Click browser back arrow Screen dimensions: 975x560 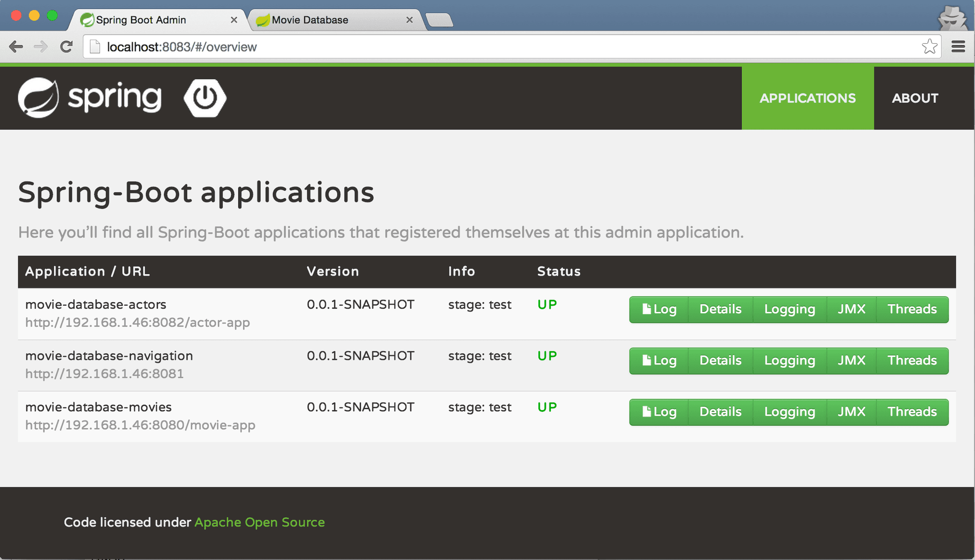pyautogui.click(x=16, y=47)
